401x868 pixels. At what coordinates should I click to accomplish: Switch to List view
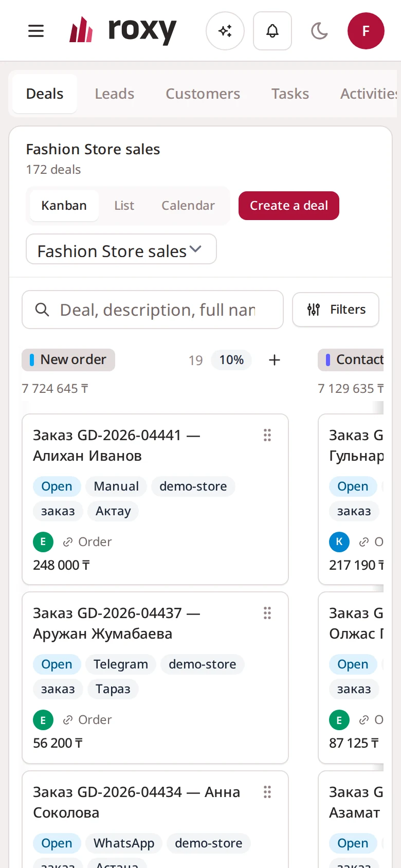(124, 206)
